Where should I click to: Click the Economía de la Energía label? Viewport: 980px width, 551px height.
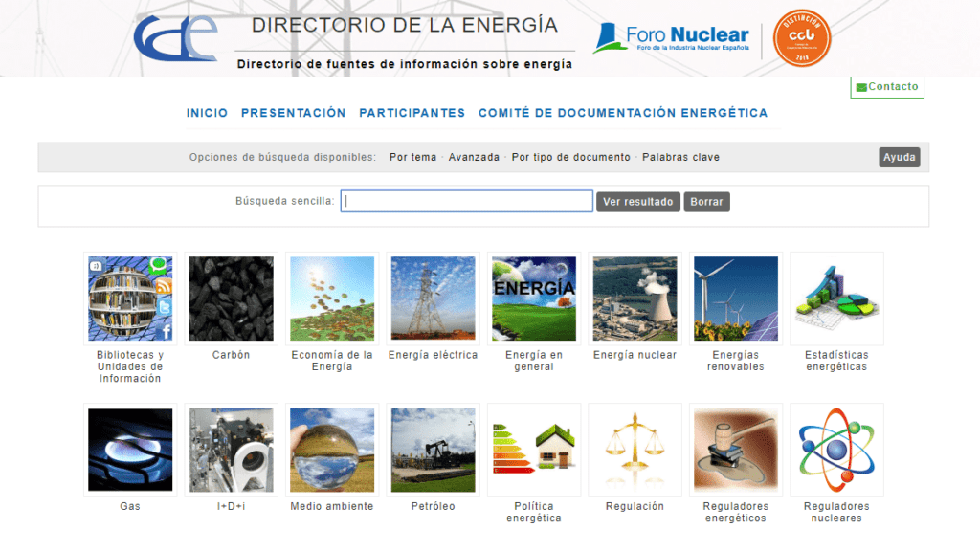[x=332, y=361]
